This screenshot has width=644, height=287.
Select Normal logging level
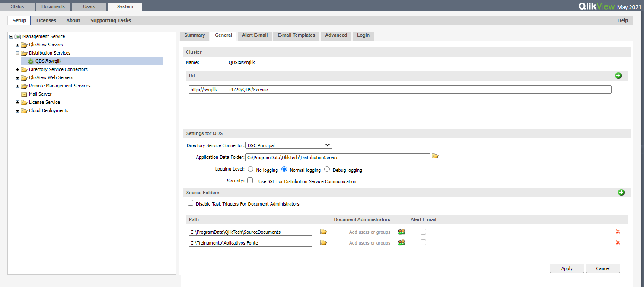pyautogui.click(x=284, y=170)
